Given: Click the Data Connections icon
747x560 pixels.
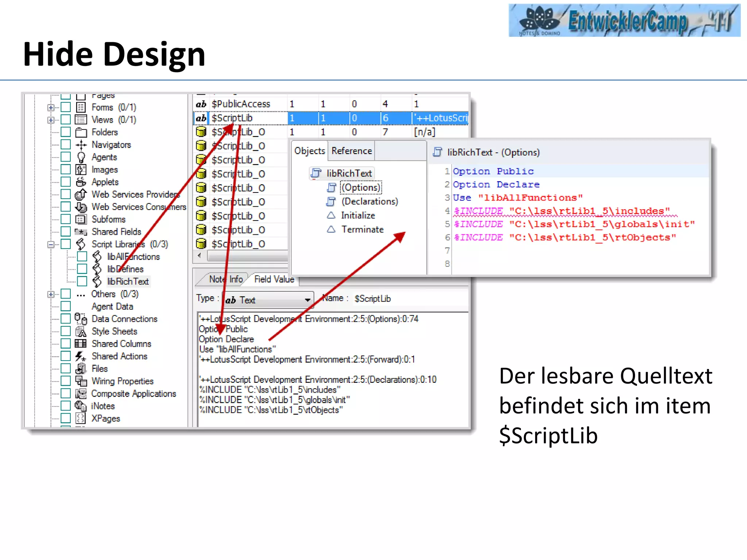Looking at the screenshot, I should click(81, 319).
